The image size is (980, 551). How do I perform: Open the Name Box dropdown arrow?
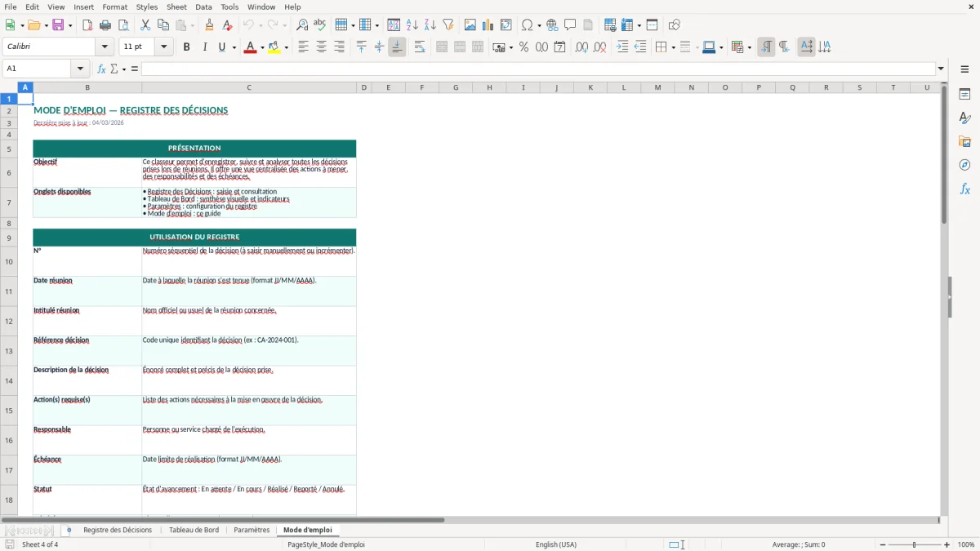(x=80, y=69)
